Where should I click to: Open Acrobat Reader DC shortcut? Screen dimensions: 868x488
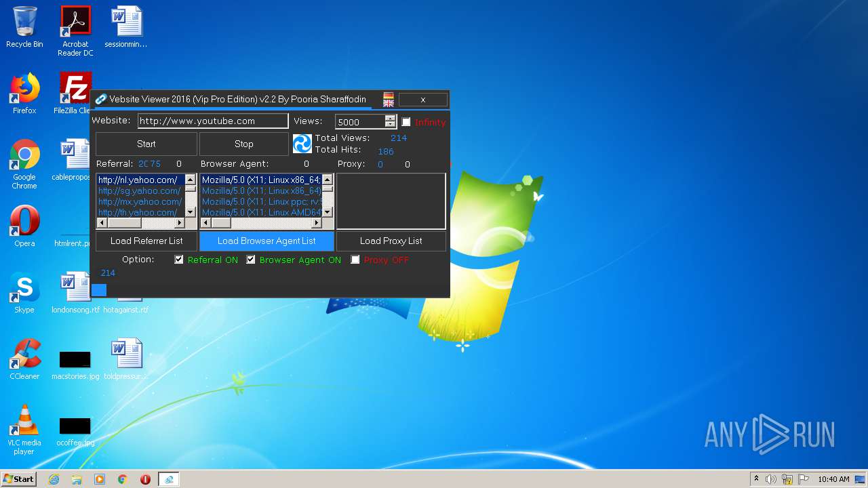(75, 31)
